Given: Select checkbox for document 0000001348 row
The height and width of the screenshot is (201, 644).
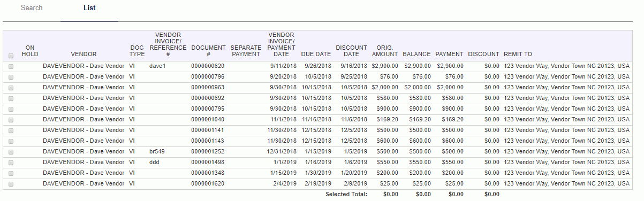Looking at the screenshot, I should (11, 173).
